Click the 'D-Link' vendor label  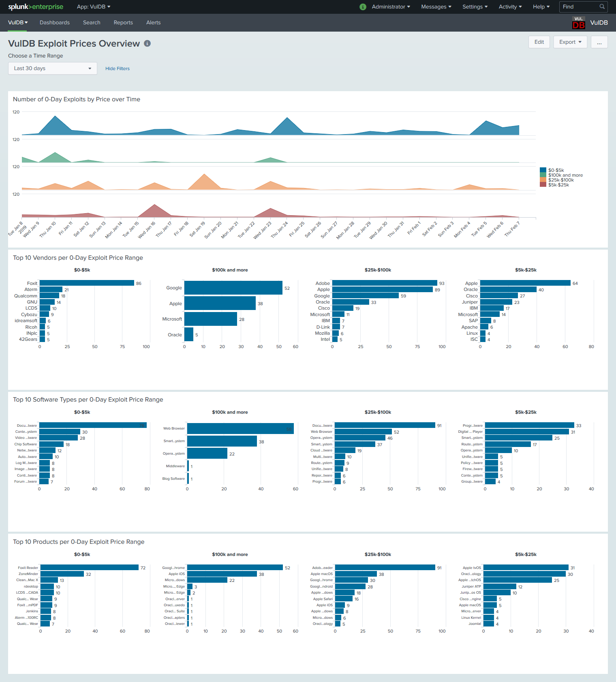click(x=323, y=327)
